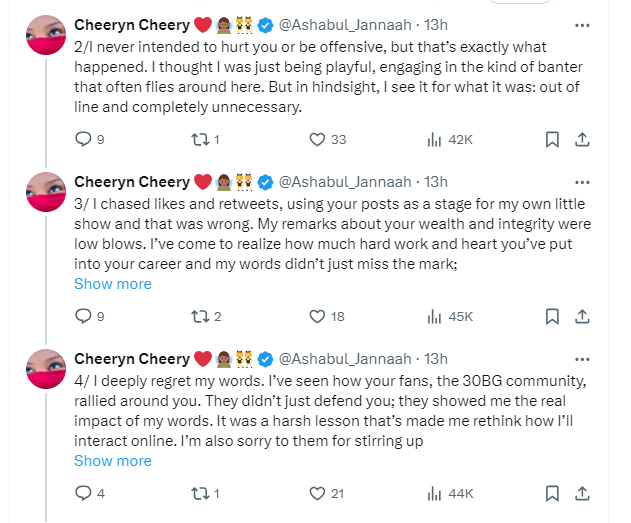Share the 2/ tweet
Screen dimensions: 631x523
point(581,140)
